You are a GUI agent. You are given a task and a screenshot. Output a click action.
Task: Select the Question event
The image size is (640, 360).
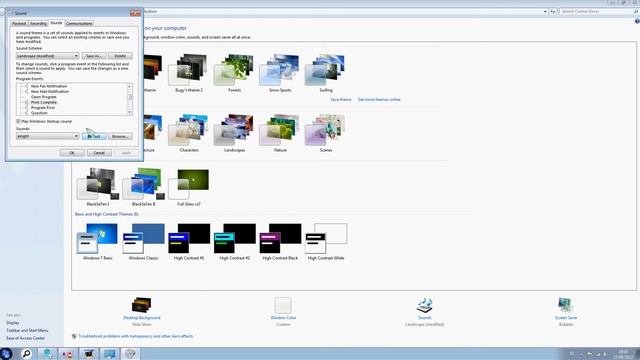click(39, 113)
